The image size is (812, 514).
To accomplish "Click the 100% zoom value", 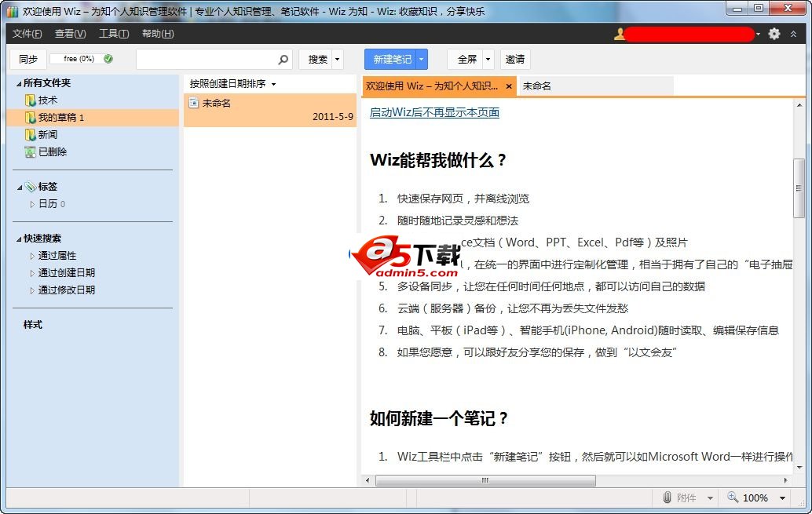I will tap(755, 498).
